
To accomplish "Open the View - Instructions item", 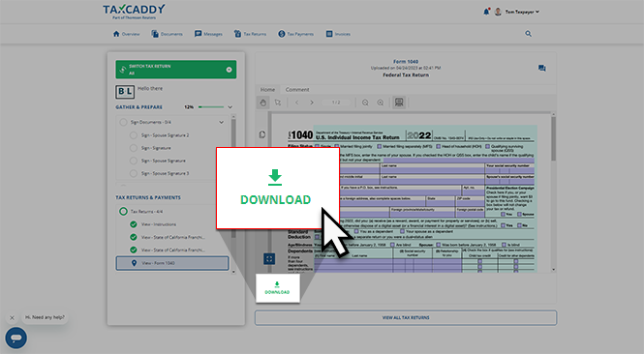I will click(159, 224).
